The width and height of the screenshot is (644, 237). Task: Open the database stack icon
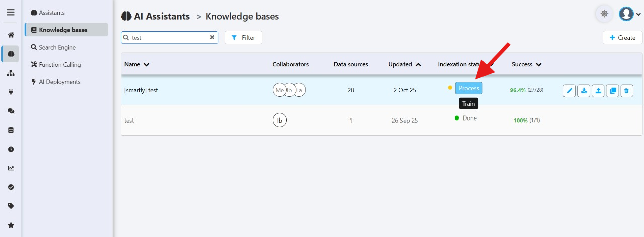click(x=11, y=130)
